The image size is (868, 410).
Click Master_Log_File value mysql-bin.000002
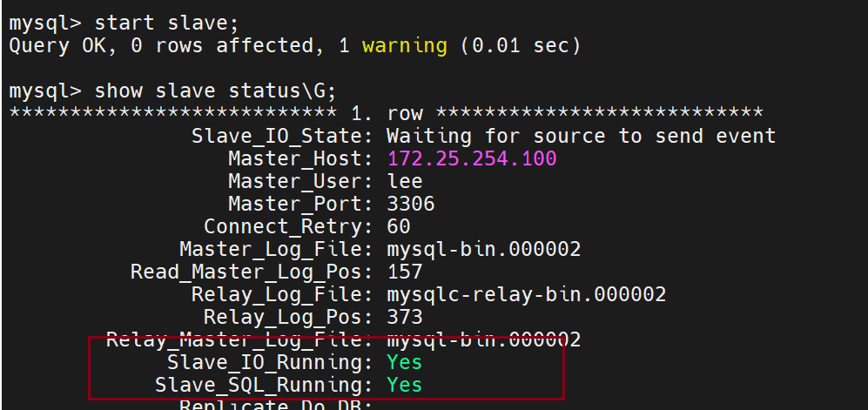(x=484, y=250)
